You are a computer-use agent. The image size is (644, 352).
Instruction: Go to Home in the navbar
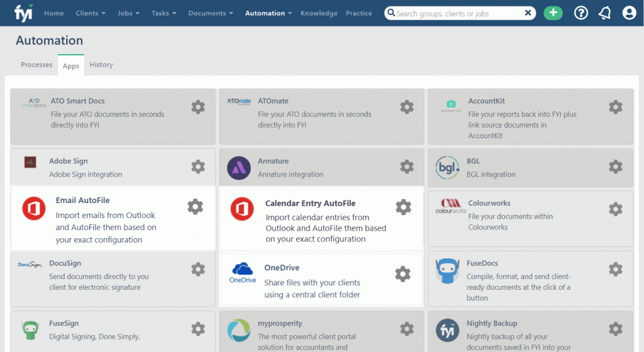tap(54, 13)
